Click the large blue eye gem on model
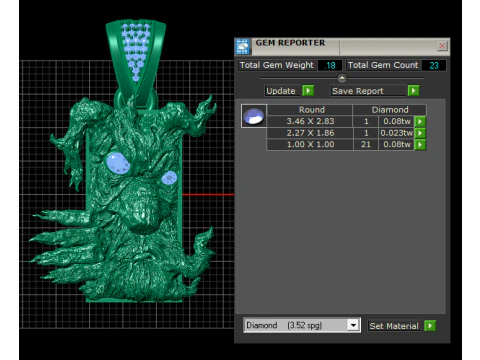Screen dimensions: 480x360 pos(118,163)
